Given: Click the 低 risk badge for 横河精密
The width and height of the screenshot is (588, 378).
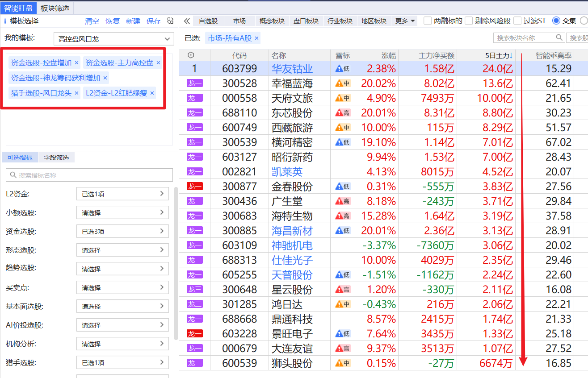Looking at the screenshot, I should pyautogui.click(x=343, y=142).
